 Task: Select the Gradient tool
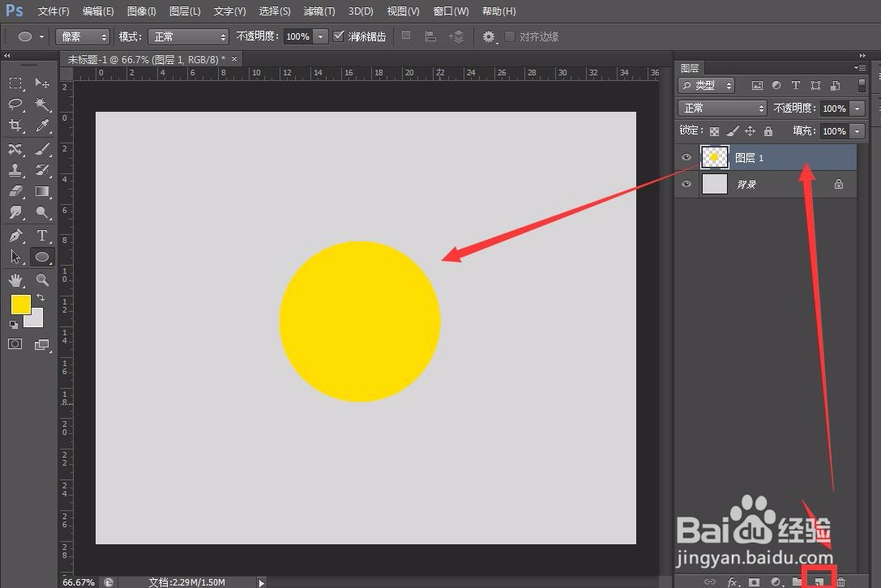(42, 191)
